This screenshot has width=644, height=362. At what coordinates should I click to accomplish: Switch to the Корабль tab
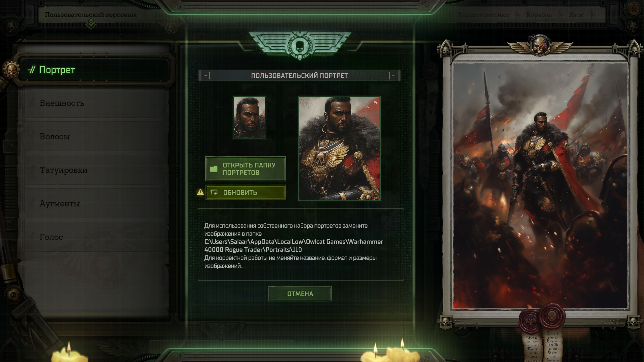pos(539,15)
